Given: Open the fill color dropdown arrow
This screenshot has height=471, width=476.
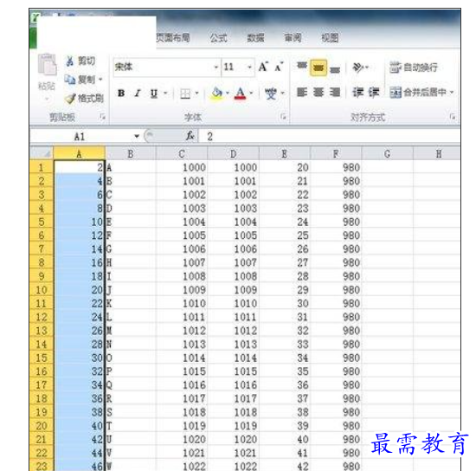Looking at the screenshot, I should 227,93.
